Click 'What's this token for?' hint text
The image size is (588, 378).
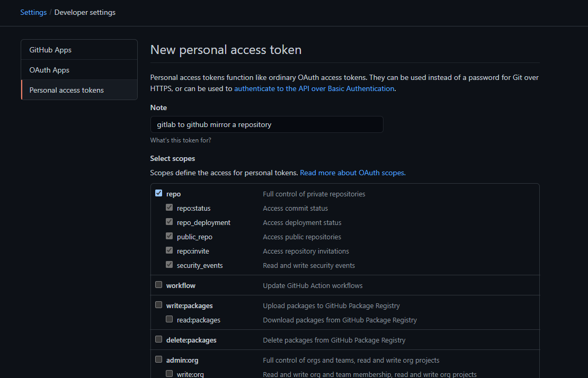(x=181, y=140)
